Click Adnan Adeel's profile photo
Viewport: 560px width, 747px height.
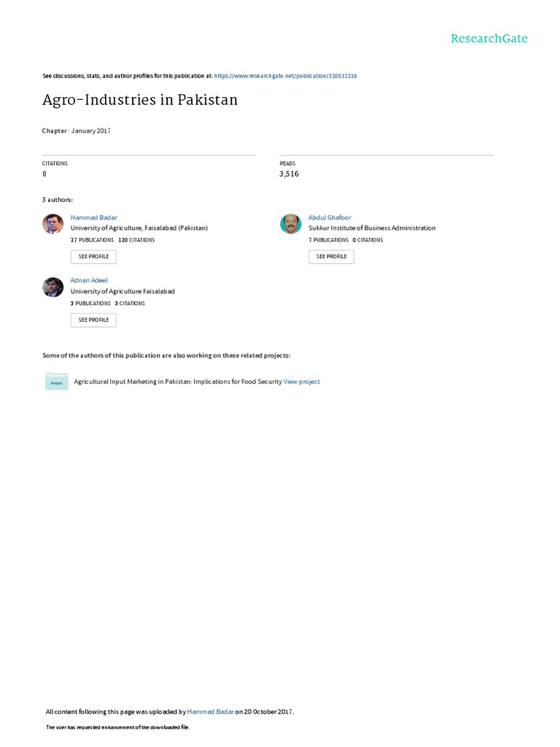pyautogui.click(x=53, y=287)
